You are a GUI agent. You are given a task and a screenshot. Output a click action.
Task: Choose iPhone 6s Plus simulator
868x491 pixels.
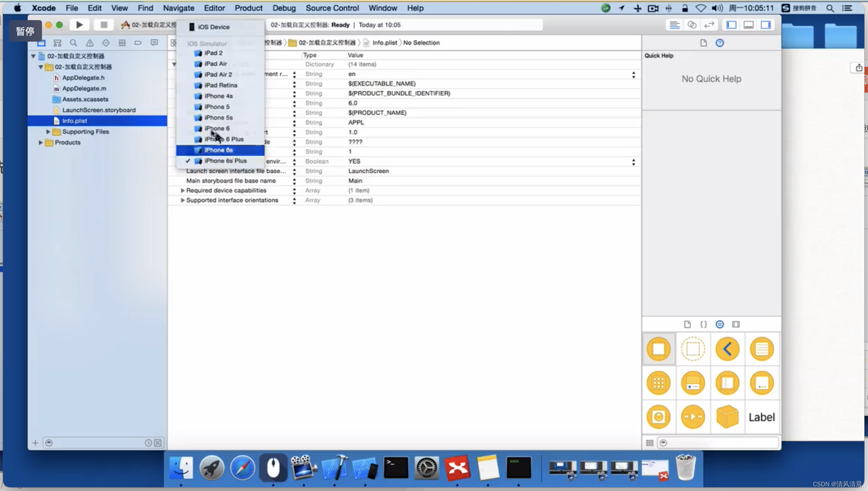tap(220, 161)
